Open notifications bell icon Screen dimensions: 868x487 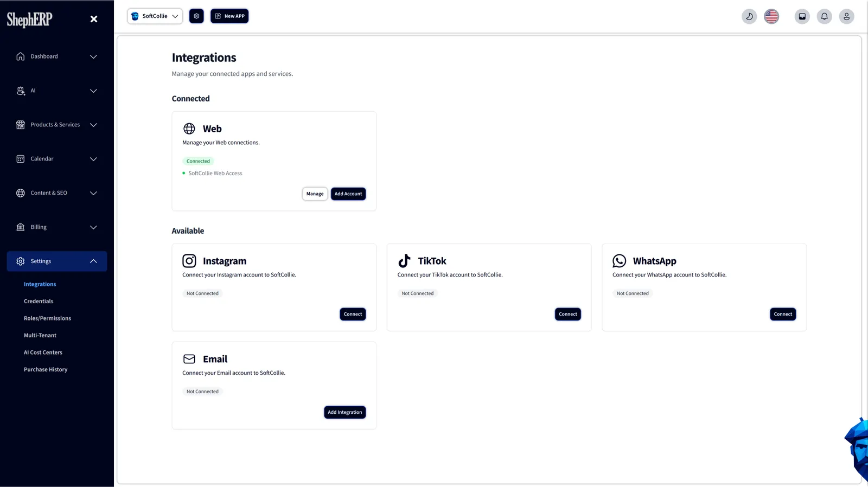824,16
